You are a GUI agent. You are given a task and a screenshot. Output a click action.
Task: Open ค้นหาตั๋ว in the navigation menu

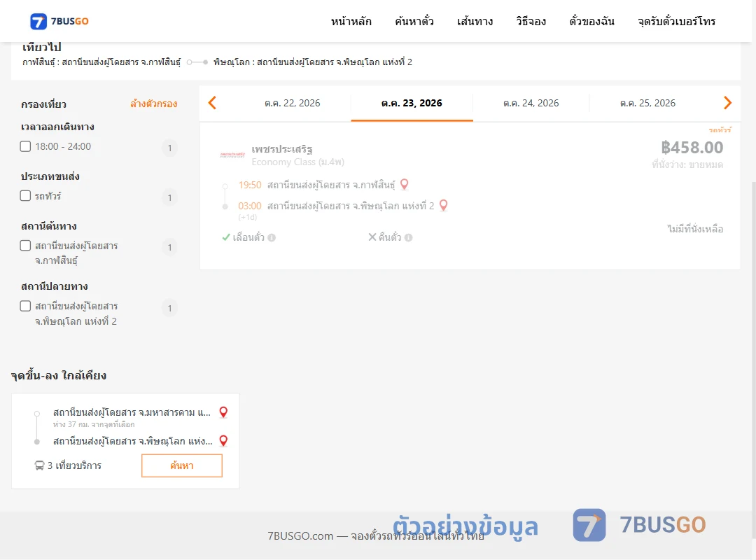(x=414, y=22)
